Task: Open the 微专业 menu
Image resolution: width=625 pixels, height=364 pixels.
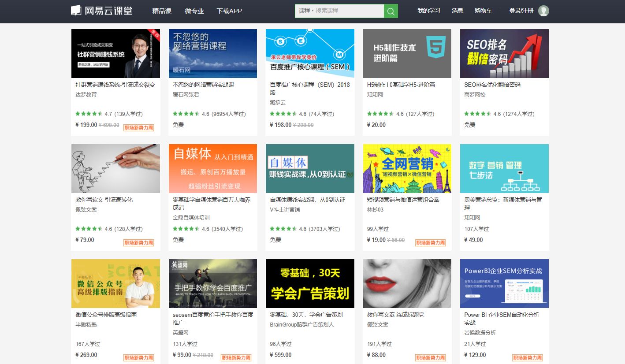Action: (194, 11)
